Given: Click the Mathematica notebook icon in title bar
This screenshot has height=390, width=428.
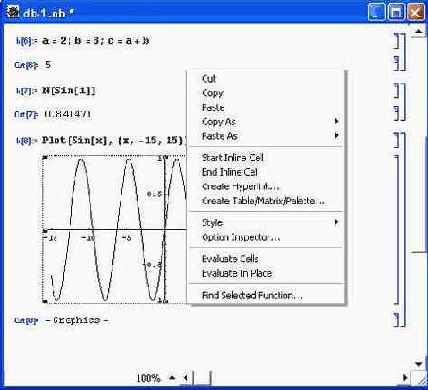Looking at the screenshot, I should [x=12, y=12].
